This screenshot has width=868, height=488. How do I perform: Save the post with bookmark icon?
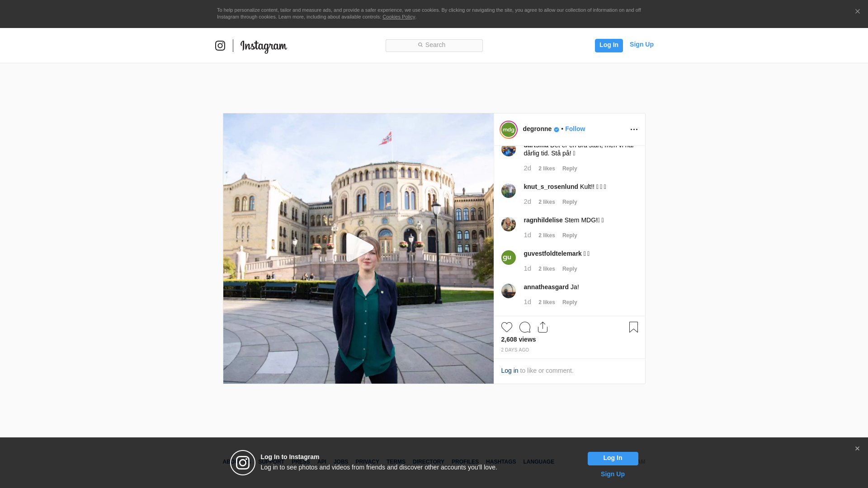point(633,327)
